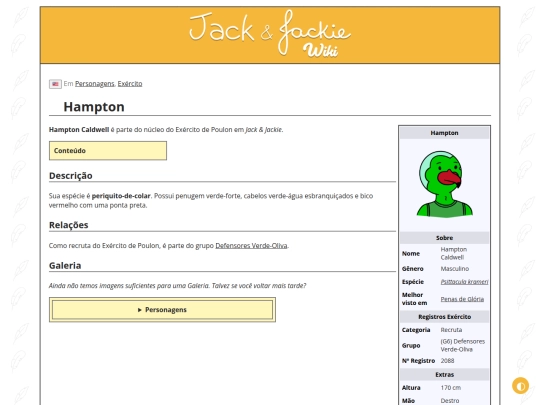
Task: Click the Recruta category value
Action: pos(451,330)
